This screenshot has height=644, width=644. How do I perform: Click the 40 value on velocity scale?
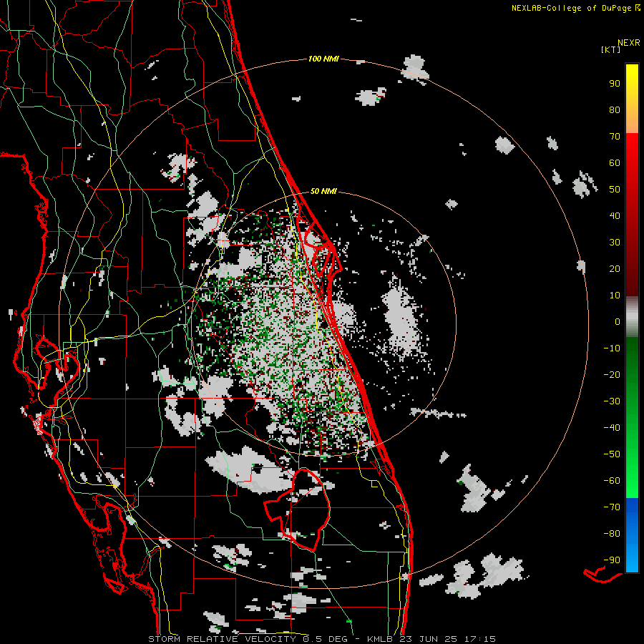615,216
